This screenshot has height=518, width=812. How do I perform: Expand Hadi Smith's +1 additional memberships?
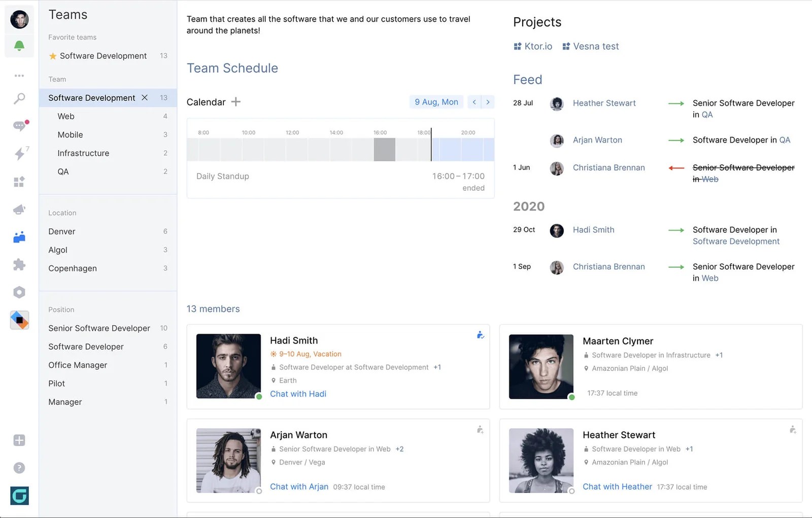click(x=437, y=367)
